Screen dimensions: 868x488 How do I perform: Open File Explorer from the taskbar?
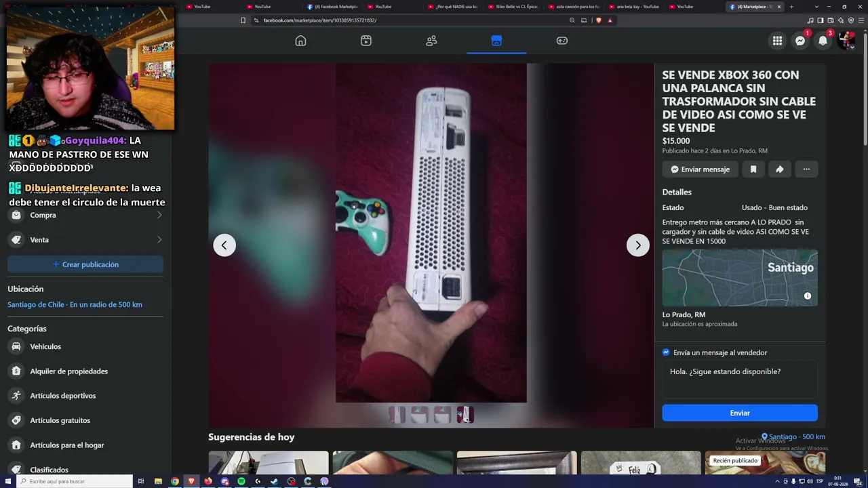[158, 481]
